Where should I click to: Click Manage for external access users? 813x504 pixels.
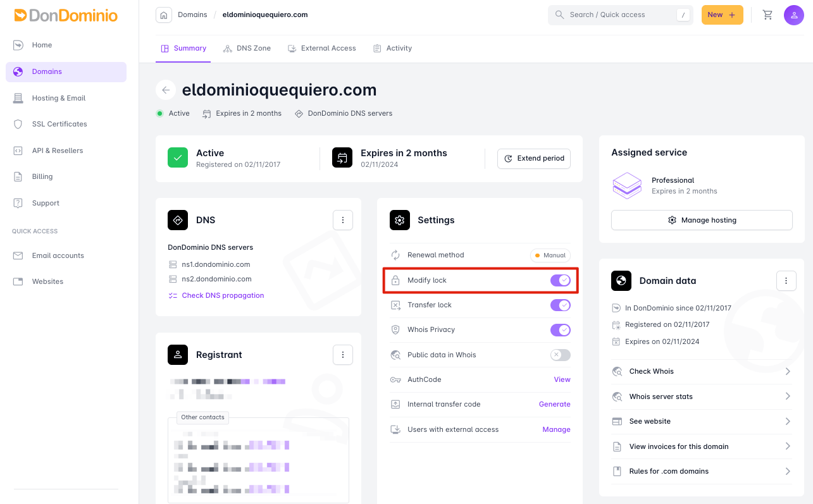point(557,429)
